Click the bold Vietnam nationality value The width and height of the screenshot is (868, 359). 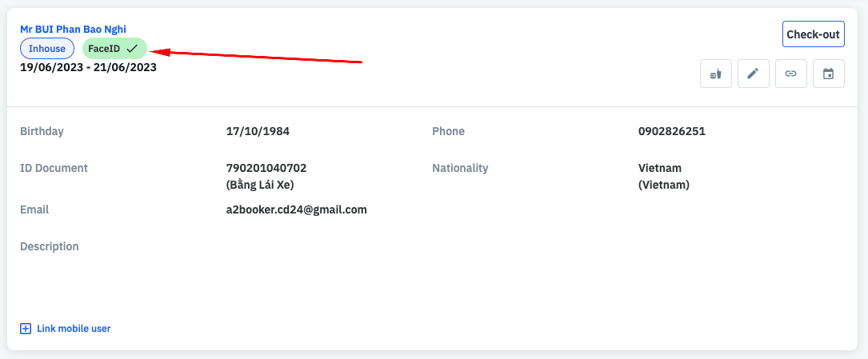click(660, 168)
